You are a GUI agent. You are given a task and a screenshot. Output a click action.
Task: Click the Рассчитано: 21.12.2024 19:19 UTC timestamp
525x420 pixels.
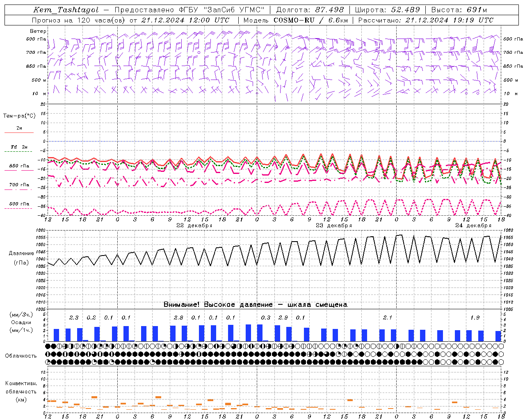[x=426, y=20]
